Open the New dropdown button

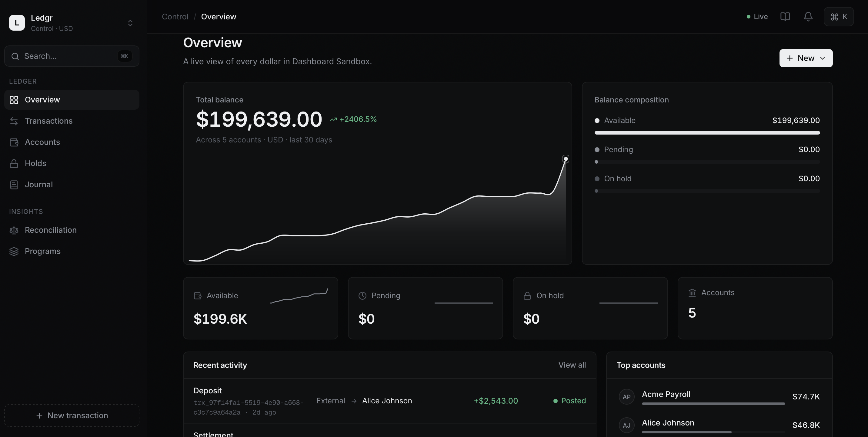coord(806,58)
